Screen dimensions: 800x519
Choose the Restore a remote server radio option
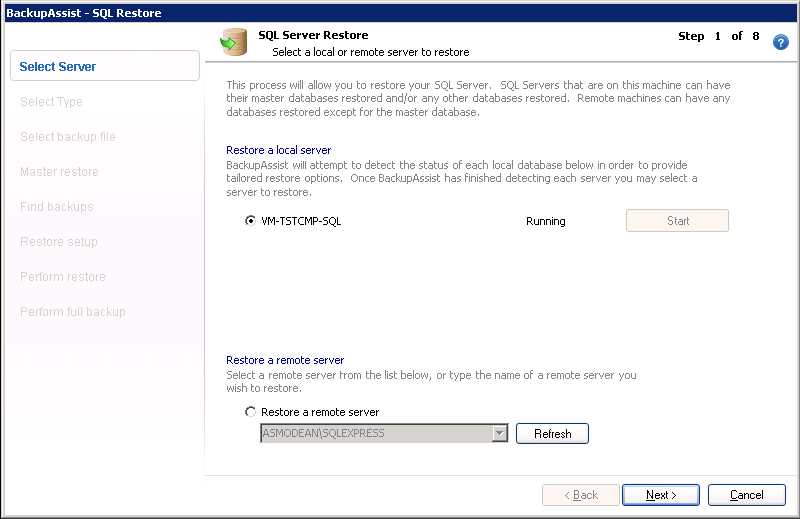point(250,411)
